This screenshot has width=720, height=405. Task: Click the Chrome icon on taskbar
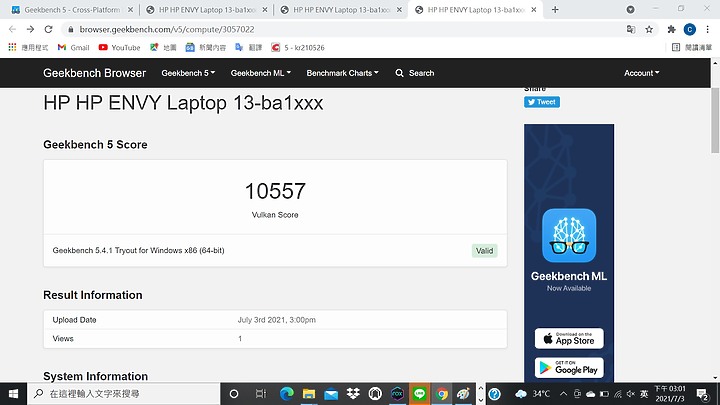pyautogui.click(x=442, y=394)
